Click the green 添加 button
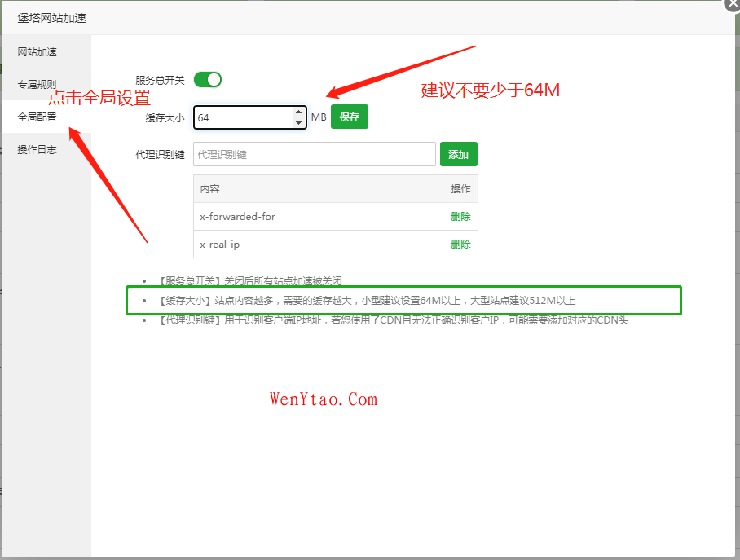The image size is (740, 560). [x=458, y=154]
